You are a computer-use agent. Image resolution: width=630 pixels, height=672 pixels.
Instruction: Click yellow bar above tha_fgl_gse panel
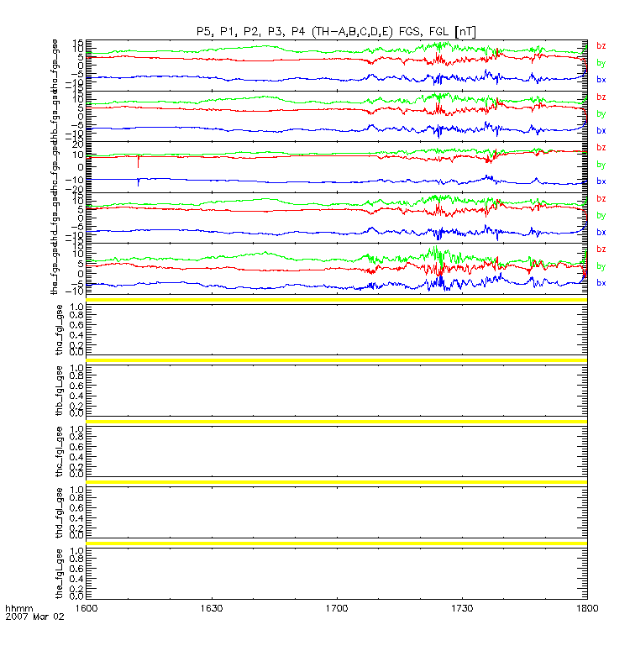pos(337,300)
